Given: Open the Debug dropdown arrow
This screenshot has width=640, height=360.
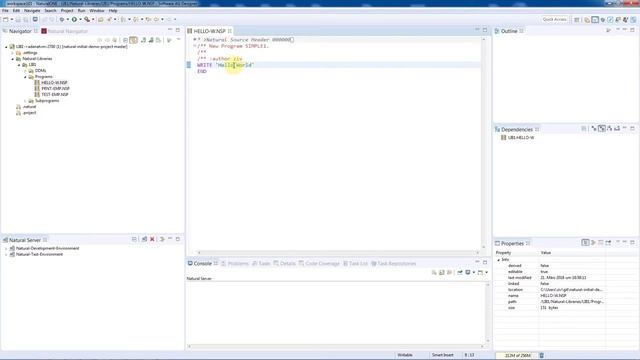Looking at the screenshot, I should pos(67,20).
